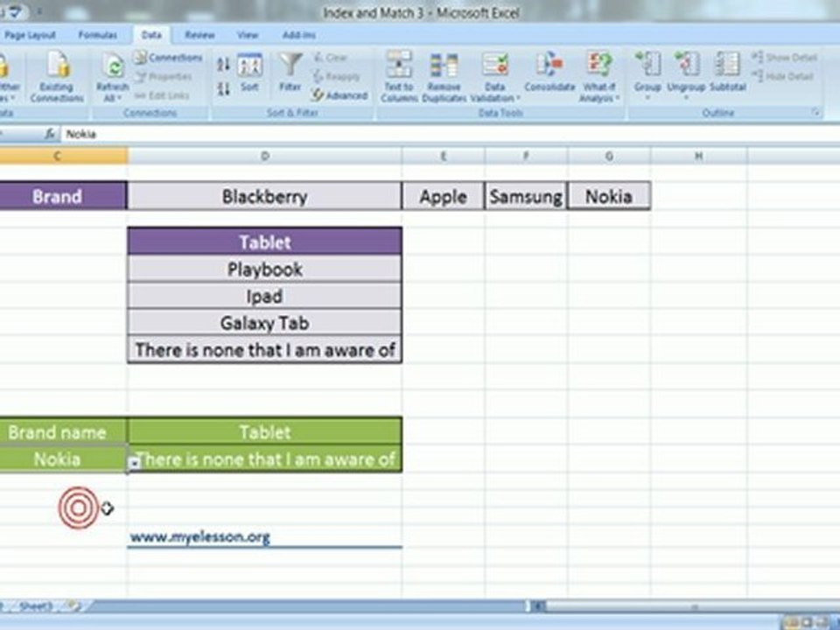The image size is (840, 630).
Task: Select the Samsung cell
Action: pos(526,196)
